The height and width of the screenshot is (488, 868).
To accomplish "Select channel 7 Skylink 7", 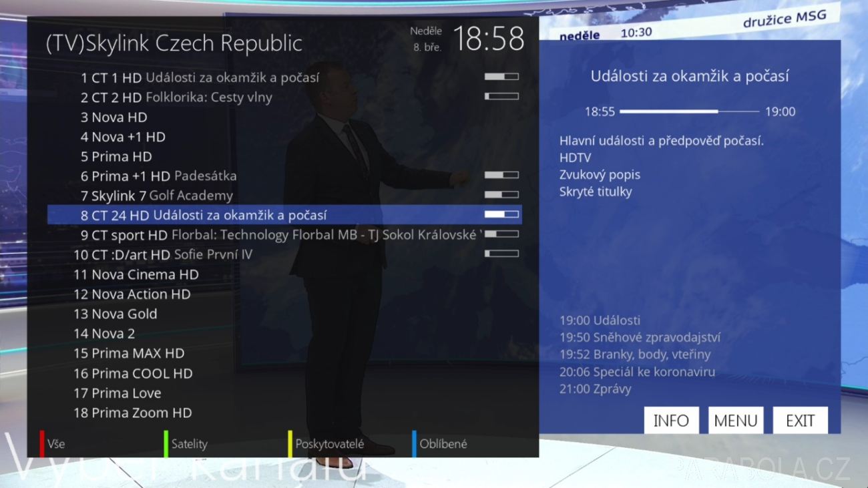I will [284, 196].
